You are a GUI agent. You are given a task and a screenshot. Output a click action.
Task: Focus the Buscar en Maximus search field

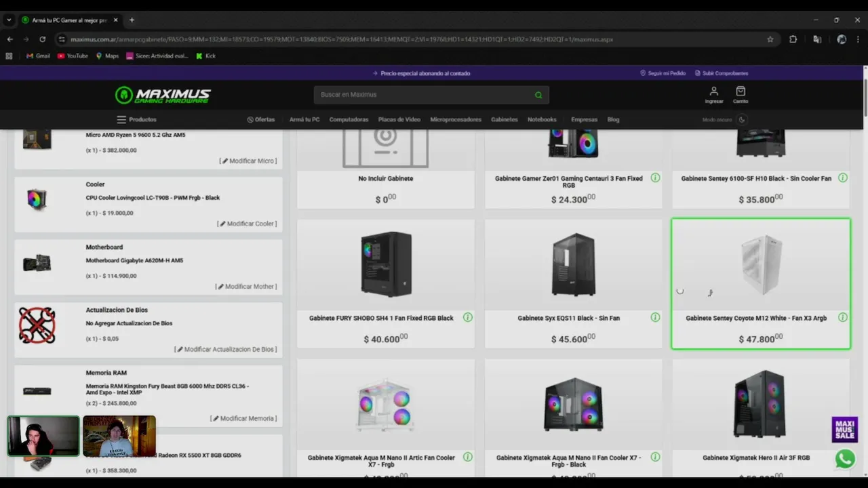click(431, 95)
